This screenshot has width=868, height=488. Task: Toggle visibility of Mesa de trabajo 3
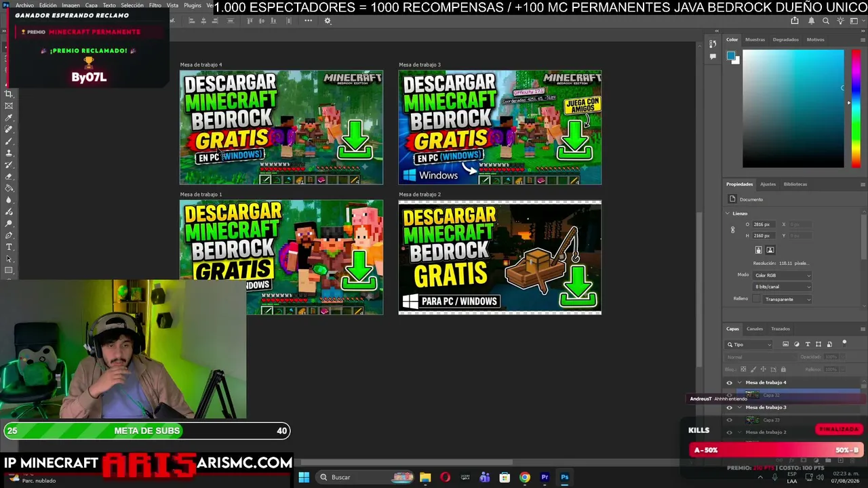point(730,407)
